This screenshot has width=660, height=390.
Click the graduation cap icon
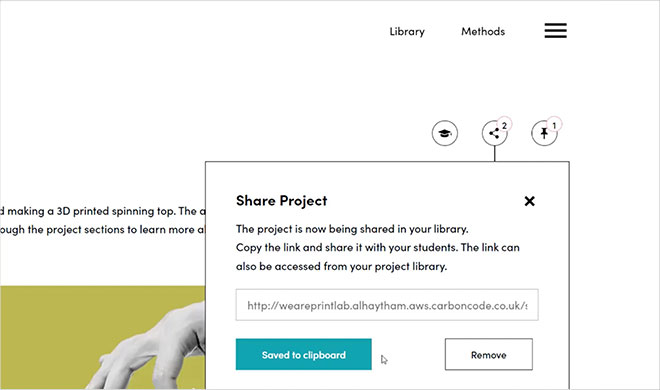click(x=444, y=133)
